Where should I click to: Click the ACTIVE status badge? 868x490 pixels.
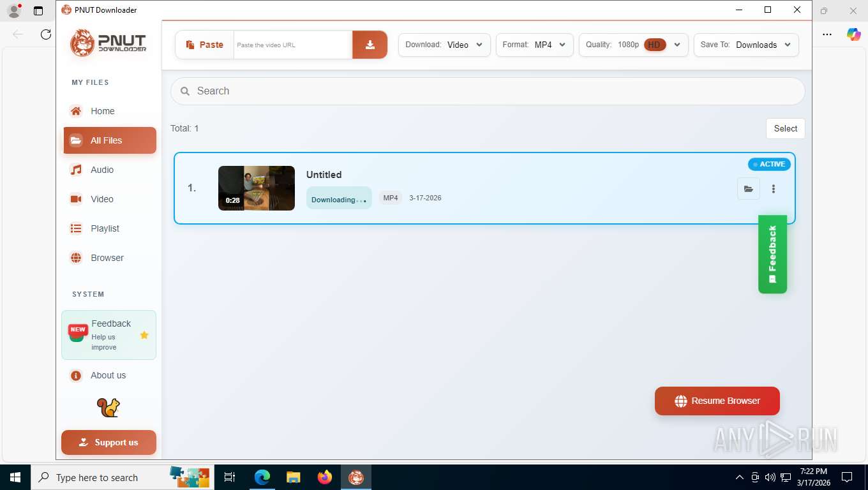tap(769, 164)
